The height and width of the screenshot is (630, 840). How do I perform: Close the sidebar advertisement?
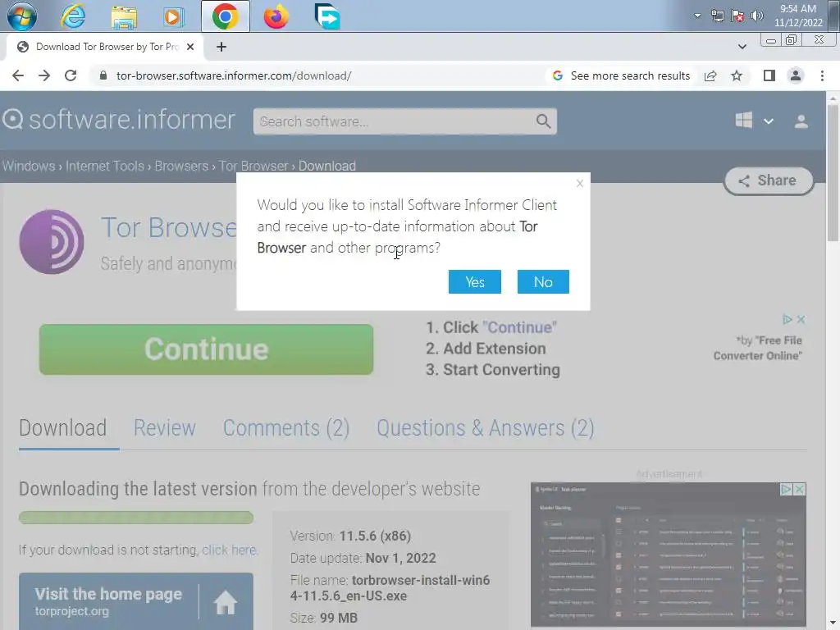point(799,489)
